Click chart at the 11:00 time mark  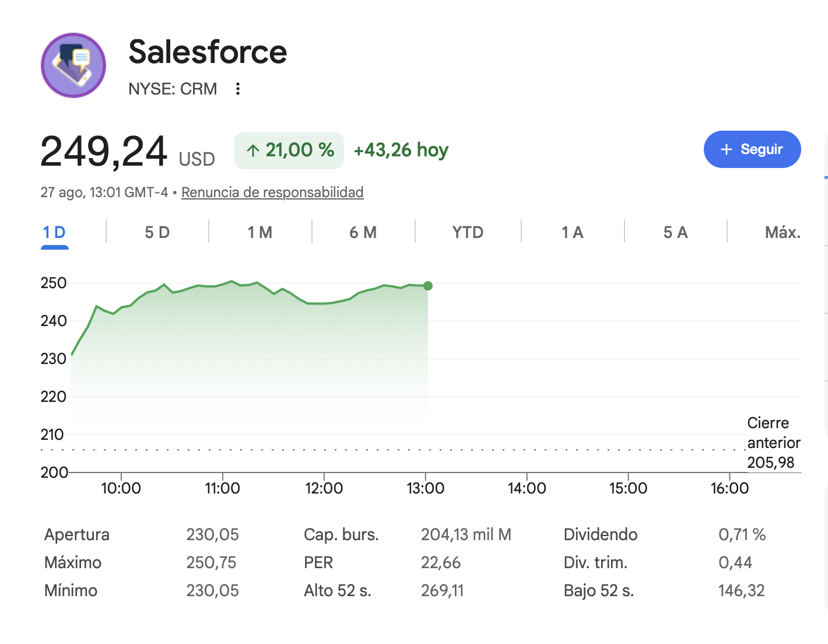(x=222, y=488)
